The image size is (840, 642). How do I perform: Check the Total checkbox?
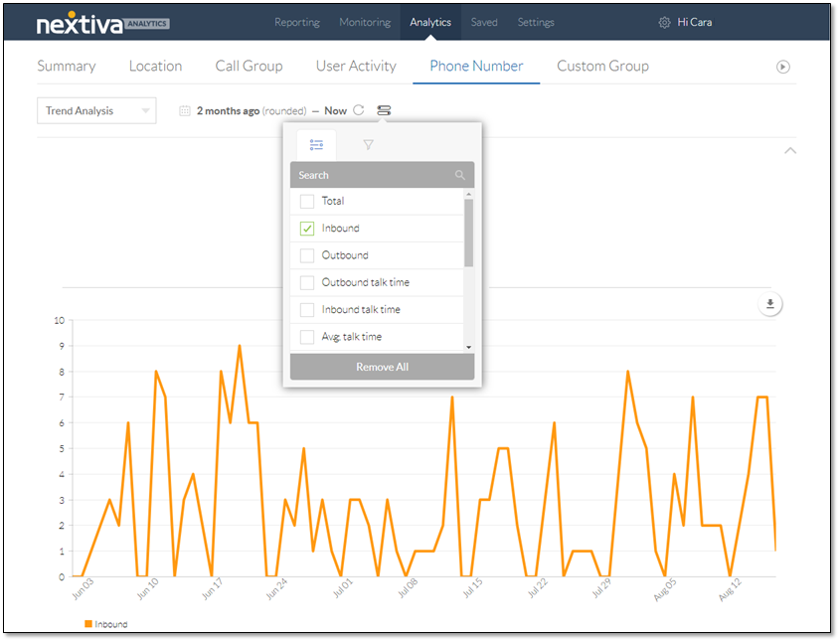[307, 202]
